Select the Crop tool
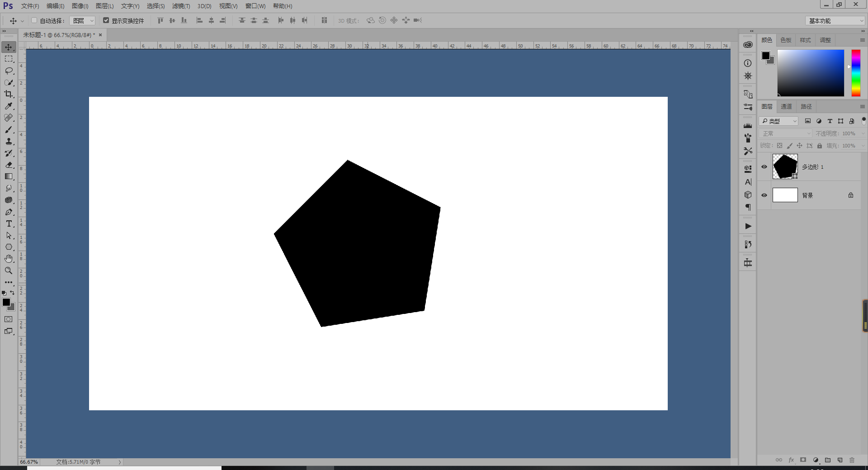The image size is (868, 470). pyautogui.click(x=9, y=94)
